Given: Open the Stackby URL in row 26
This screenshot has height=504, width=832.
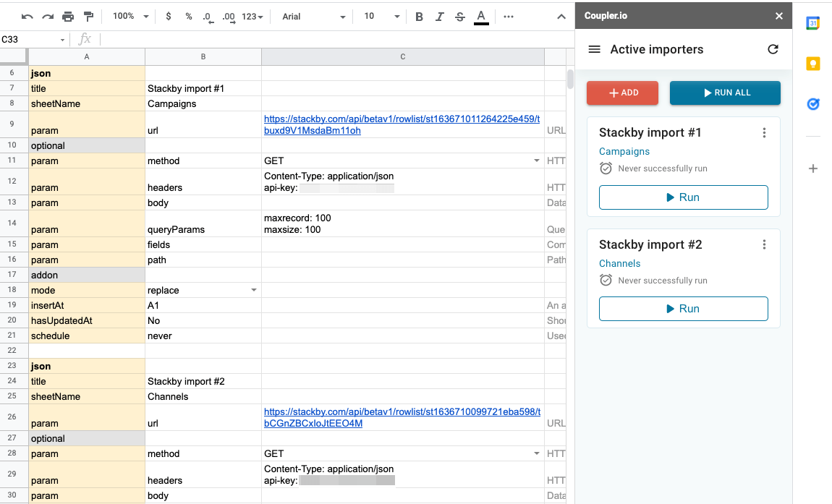Looking at the screenshot, I should click(402, 417).
